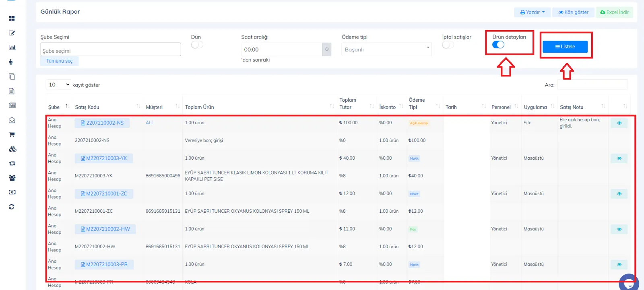Click the refresh sync sidebar icon
This screenshot has height=290, width=644.
point(12,207)
